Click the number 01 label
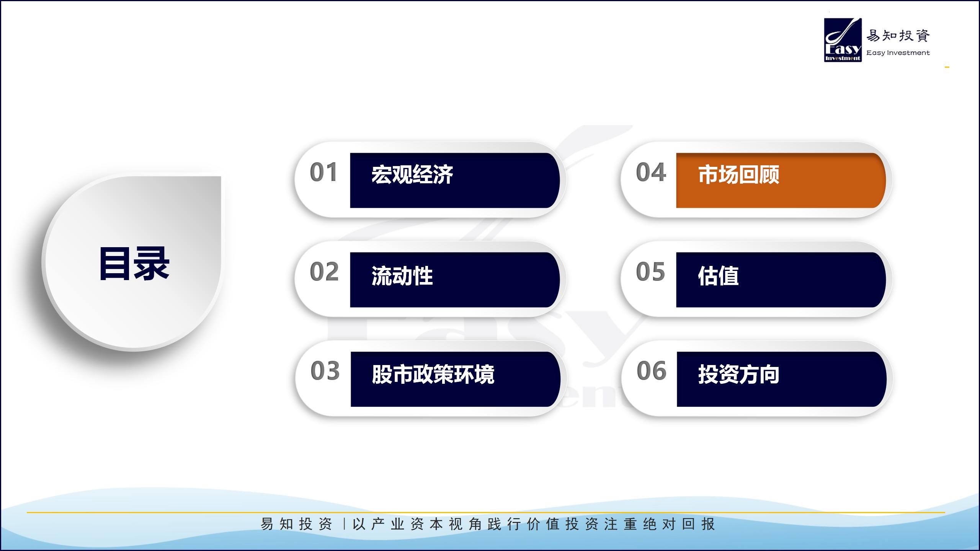Screen dimensions: 980x551 [324, 172]
